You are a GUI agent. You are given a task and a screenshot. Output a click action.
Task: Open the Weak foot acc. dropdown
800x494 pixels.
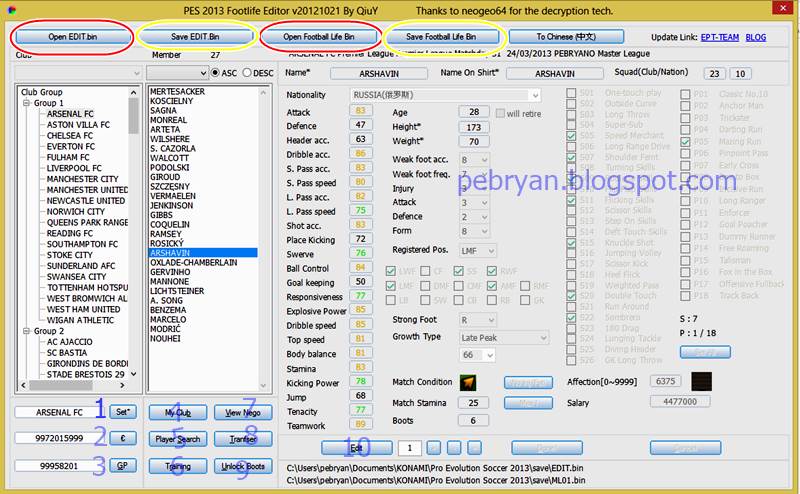pos(474,160)
